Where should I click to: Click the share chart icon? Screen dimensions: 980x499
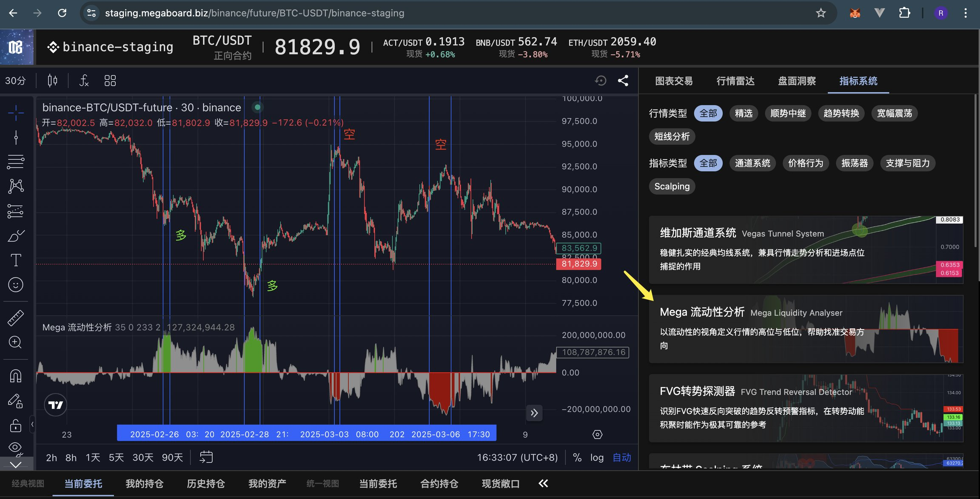point(623,80)
